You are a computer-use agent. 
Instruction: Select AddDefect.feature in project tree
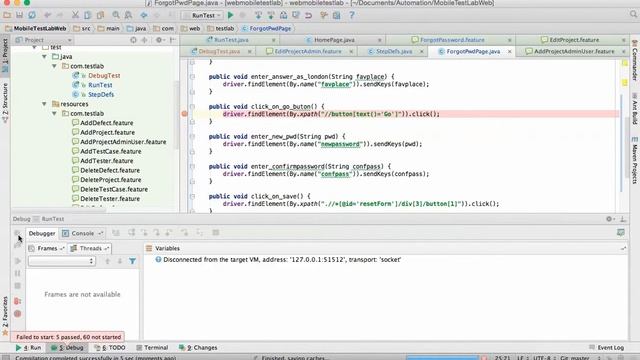click(107, 123)
